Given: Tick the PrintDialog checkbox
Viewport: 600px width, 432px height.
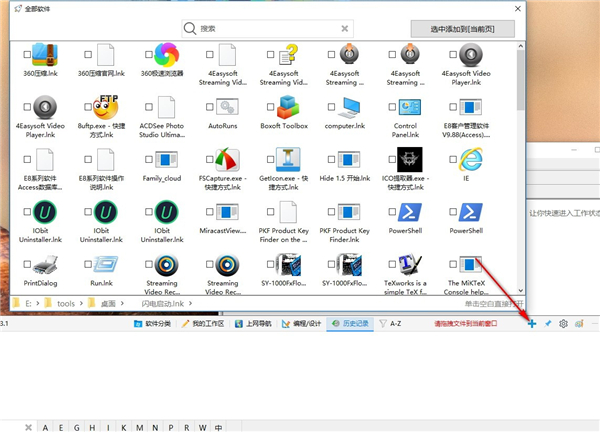Looking at the screenshot, I should [x=27, y=264].
